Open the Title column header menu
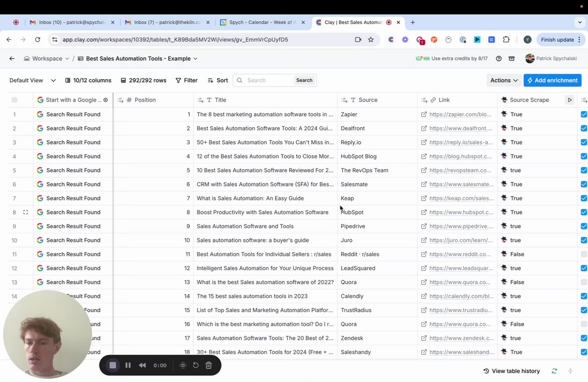This screenshot has width=588, height=382. [265, 100]
